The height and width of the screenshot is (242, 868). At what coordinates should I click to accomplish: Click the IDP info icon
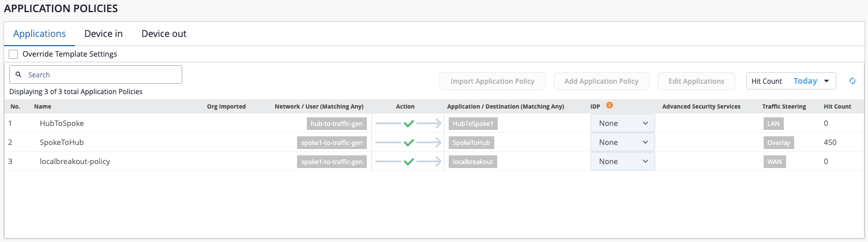[x=609, y=106]
